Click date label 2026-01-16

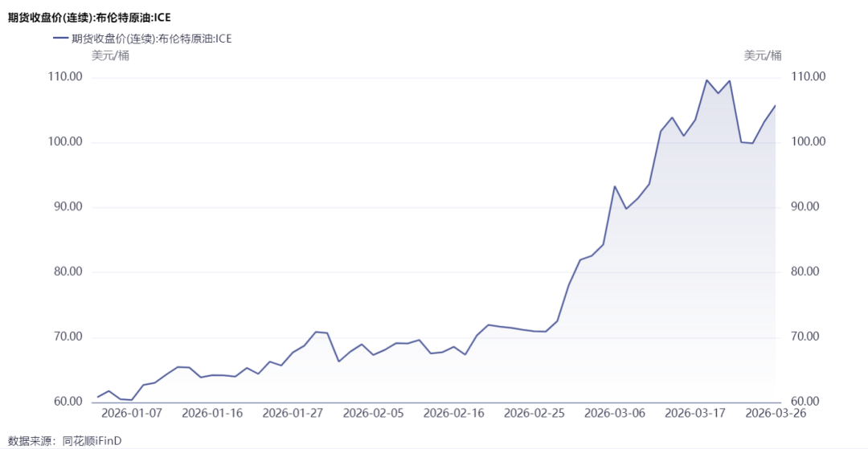coord(212,414)
